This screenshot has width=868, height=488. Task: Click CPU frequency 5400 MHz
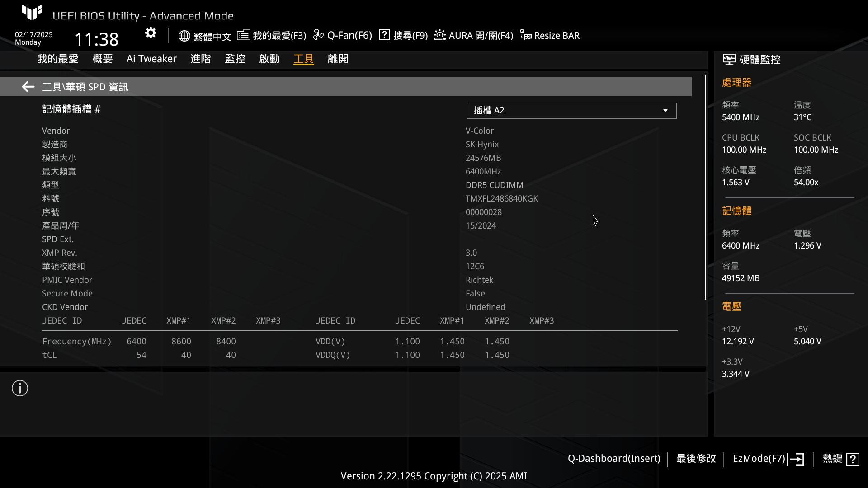(741, 117)
